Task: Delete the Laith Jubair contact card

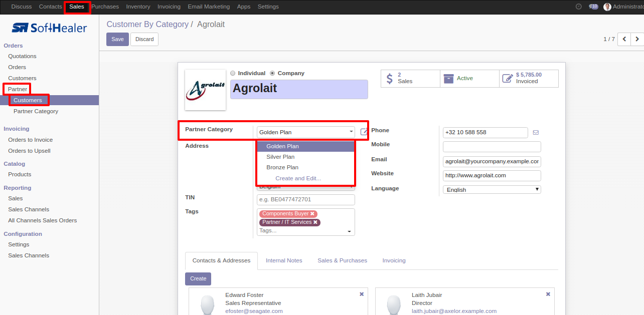Action: coord(548,294)
